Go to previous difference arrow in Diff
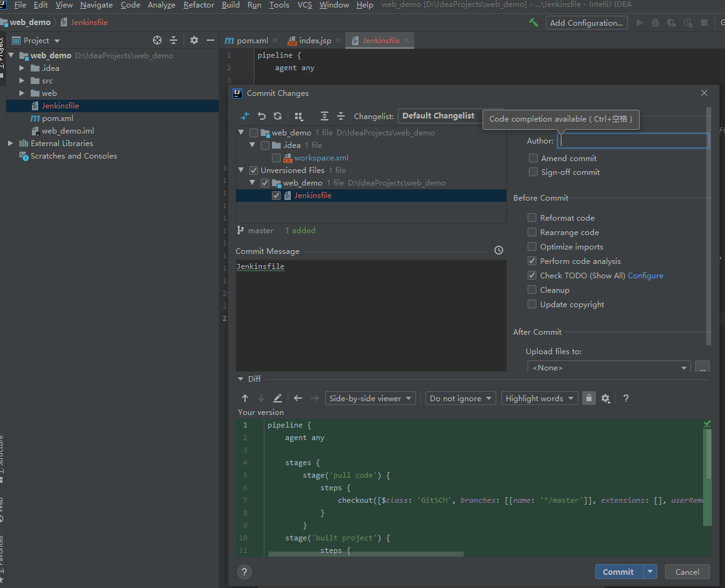Screen dimensions: 725x588 pos(245,398)
